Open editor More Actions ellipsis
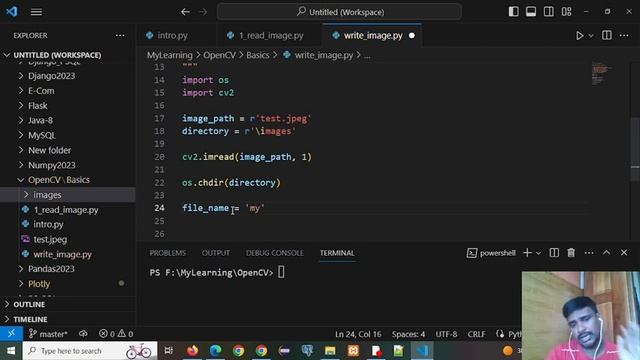 [x=624, y=36]
